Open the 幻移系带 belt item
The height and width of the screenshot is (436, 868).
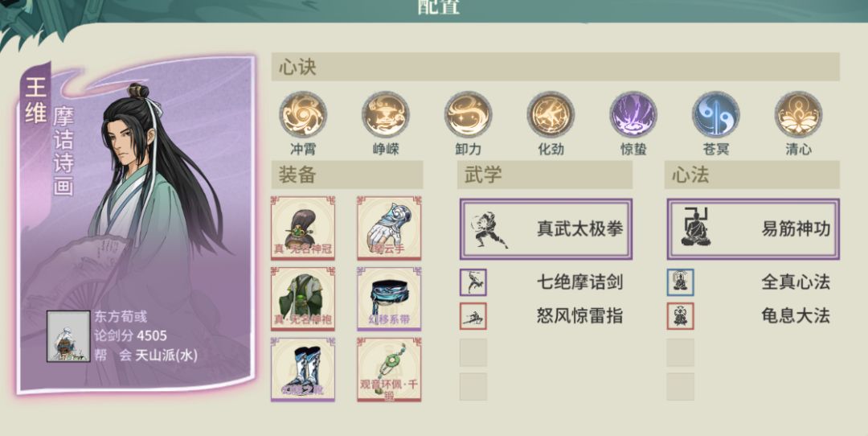(x=389, y=298)
